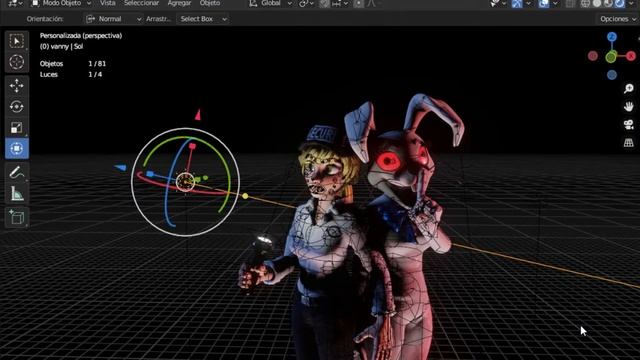This screenshot has height=360, width=640.
Task: Expand the Opciones dropdown
Action: coord(618,19)
